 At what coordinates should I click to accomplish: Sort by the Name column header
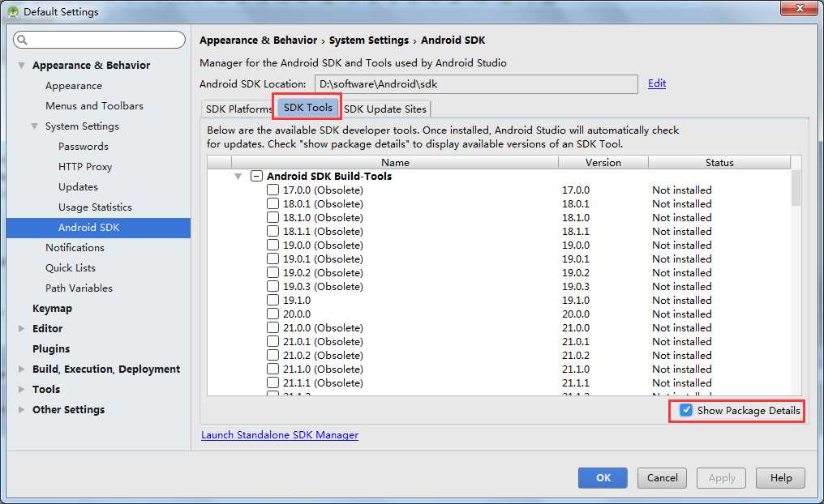tap(395, 163)
